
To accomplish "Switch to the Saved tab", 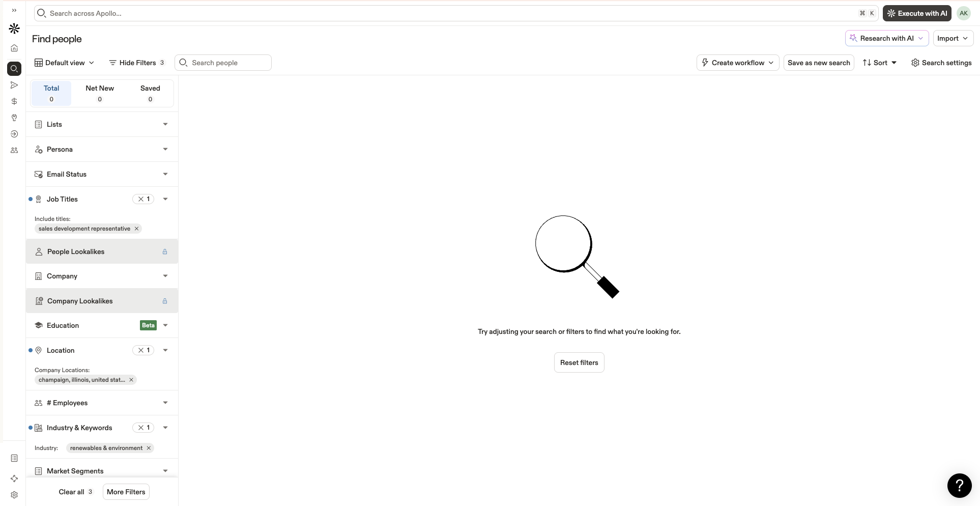I will pyautogui.click(x=150, y=93).
